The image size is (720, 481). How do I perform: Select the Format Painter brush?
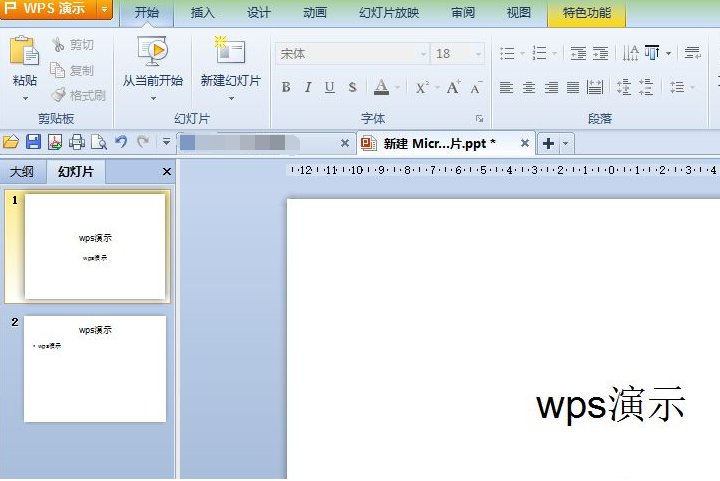click(58, 95)
